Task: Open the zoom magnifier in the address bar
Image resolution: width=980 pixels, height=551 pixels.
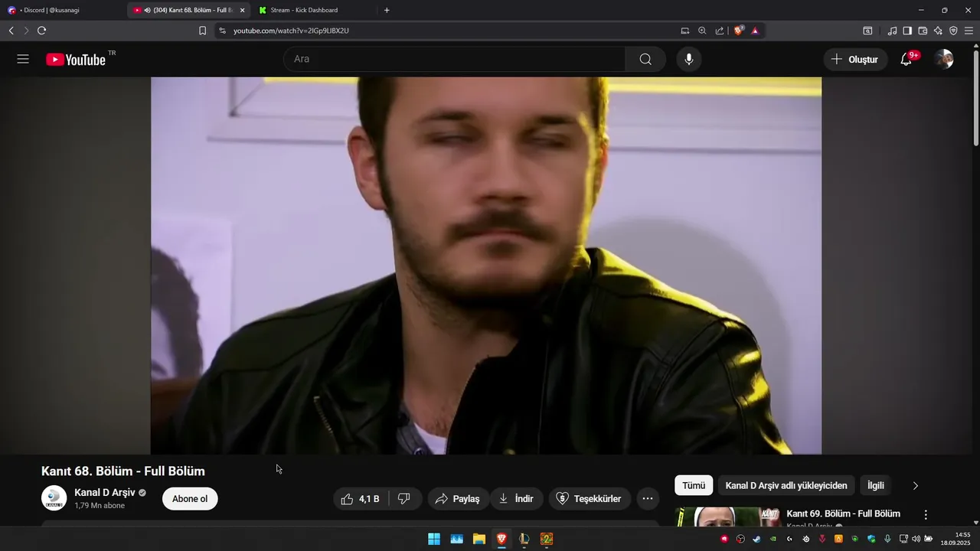Action: click(x=702, y=31)
